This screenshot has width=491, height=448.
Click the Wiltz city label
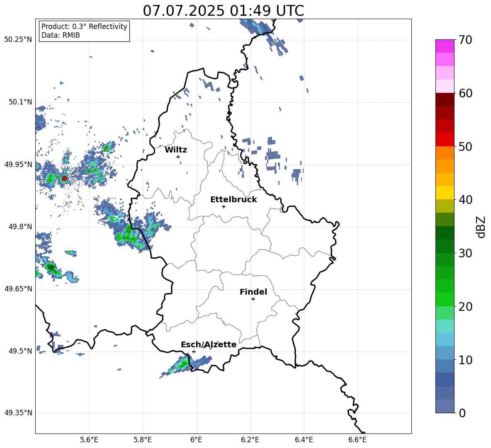[176, 150]
